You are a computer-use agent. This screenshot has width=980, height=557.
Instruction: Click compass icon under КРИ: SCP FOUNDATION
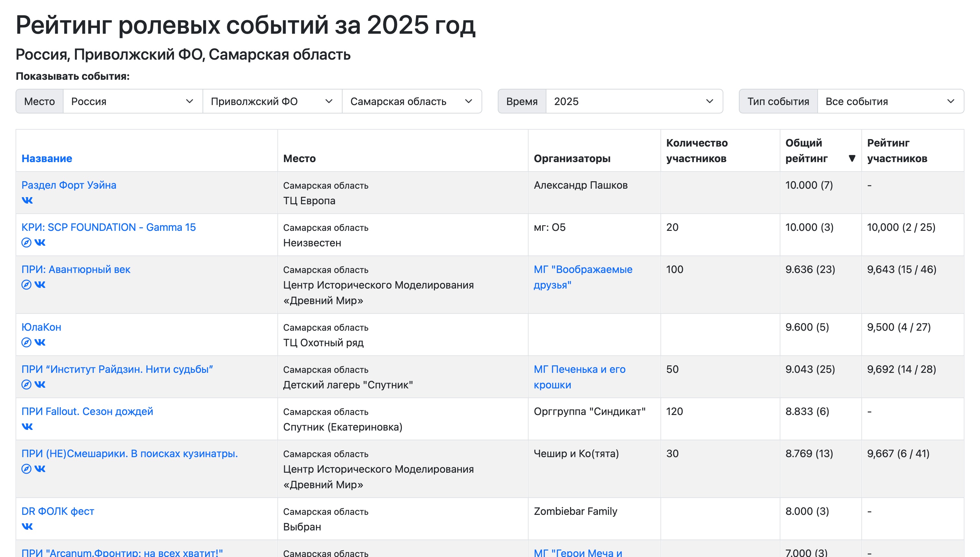coord(26,243)
